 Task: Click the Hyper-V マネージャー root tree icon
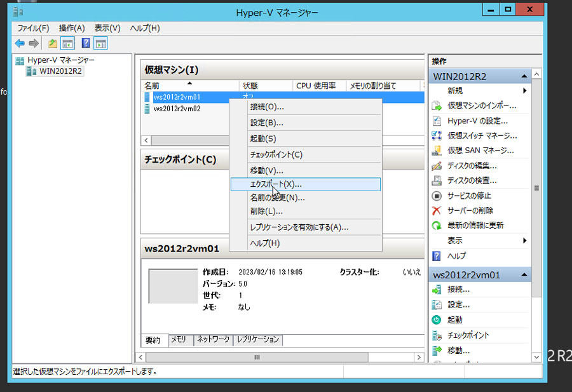[20, 60]
